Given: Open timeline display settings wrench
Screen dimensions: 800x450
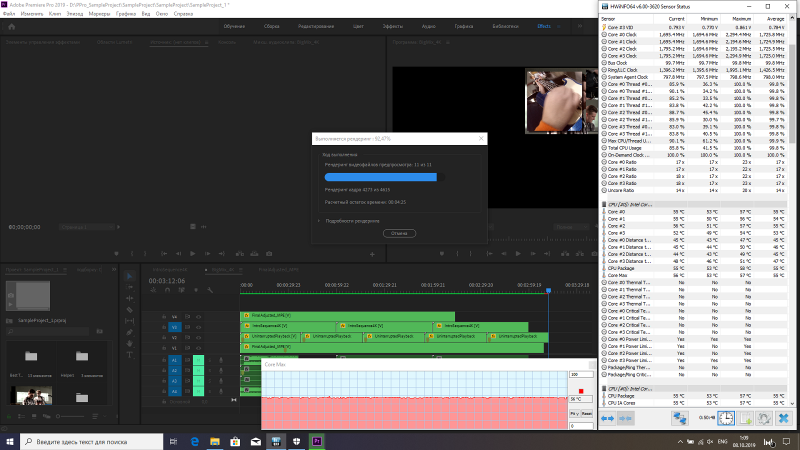Looking at the screenshot, I should pyautogui.click(x=210, y=290).
